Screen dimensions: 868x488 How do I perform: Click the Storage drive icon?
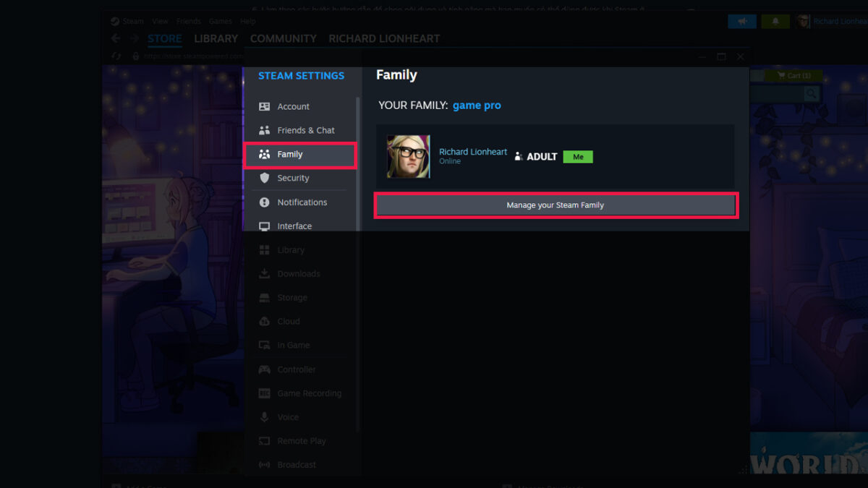point(264,298)
